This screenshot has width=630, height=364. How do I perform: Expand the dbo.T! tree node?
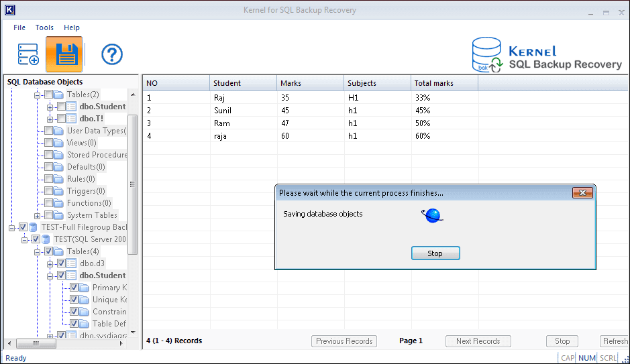click(x=50, y=119)
